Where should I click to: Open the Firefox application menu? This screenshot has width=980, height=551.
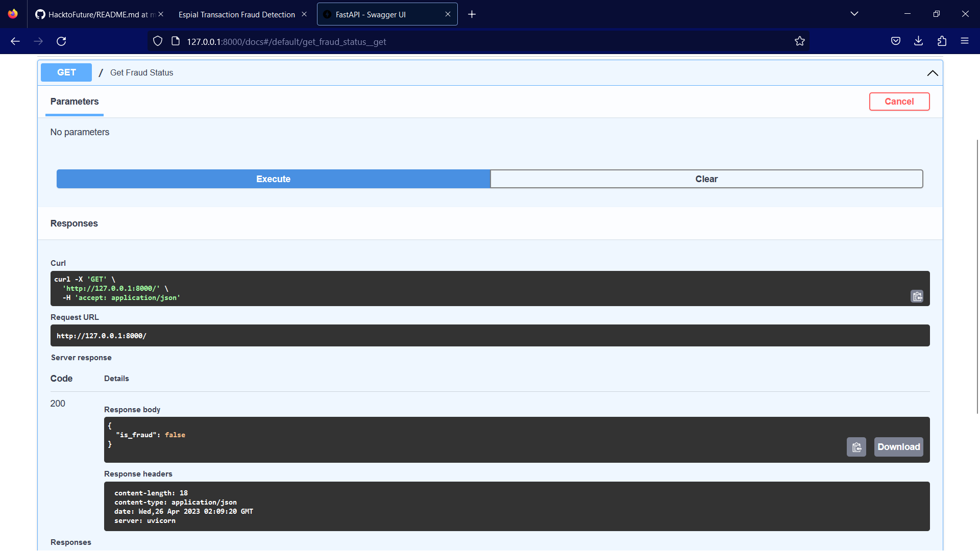(x=965, y=41)
